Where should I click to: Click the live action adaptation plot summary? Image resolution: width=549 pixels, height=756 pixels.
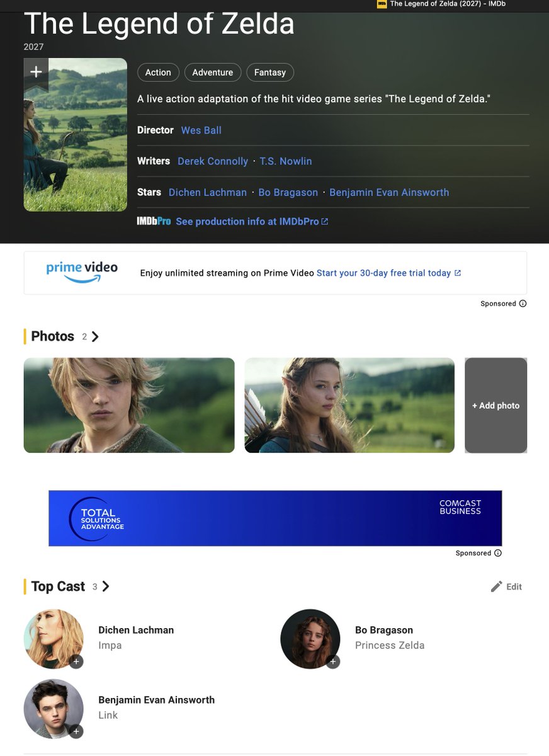(x=314, y=100)
